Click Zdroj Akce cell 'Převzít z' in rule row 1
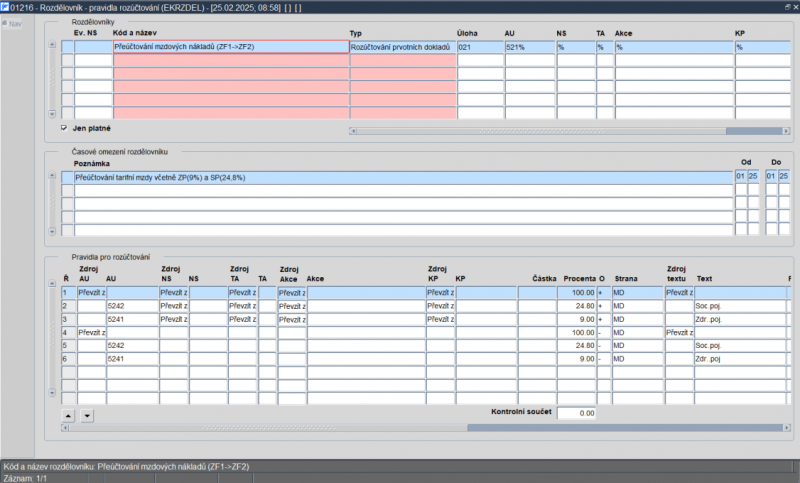 292,293
